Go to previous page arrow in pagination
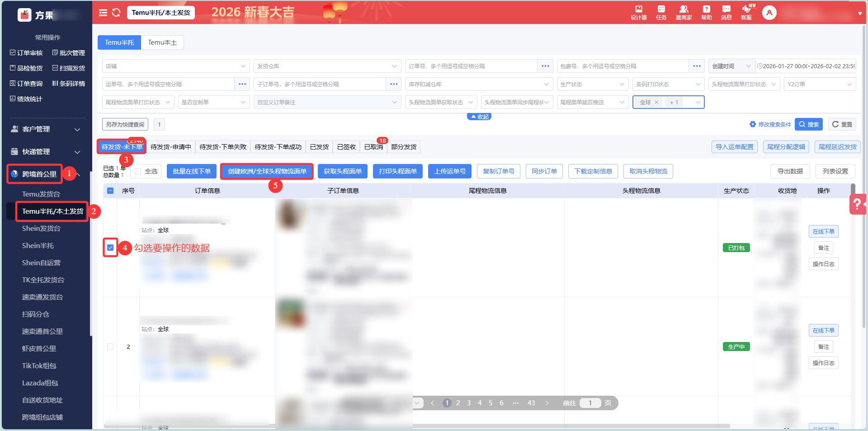This screenshot has width=868, height=431. tap(433, 403)
